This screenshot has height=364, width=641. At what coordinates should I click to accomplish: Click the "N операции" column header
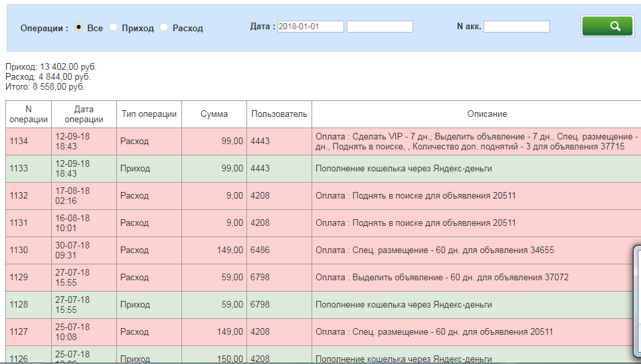[29, 114]
